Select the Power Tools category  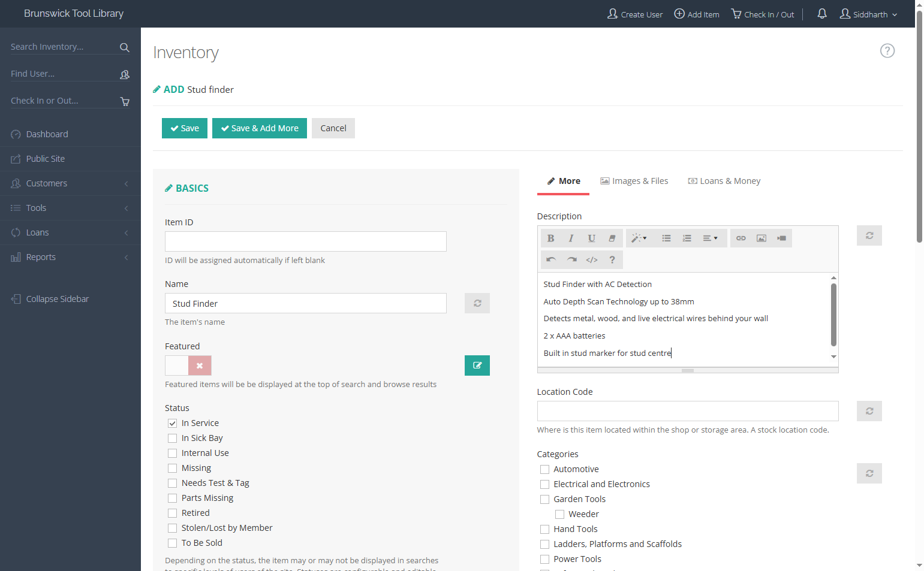click(x=544, y=559)
